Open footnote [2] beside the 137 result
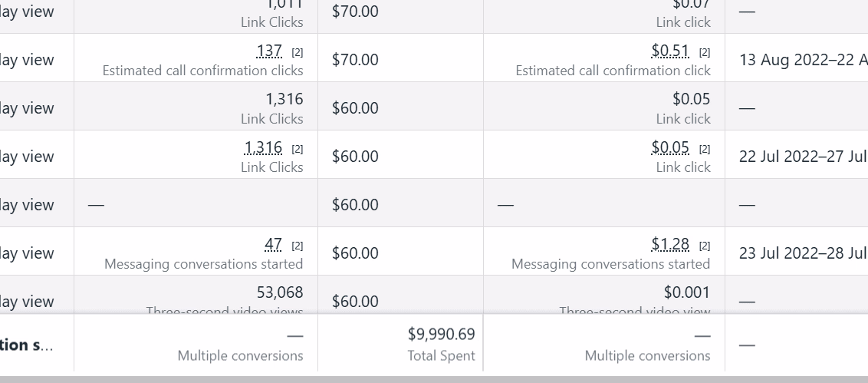 click(x=298, y=53)
